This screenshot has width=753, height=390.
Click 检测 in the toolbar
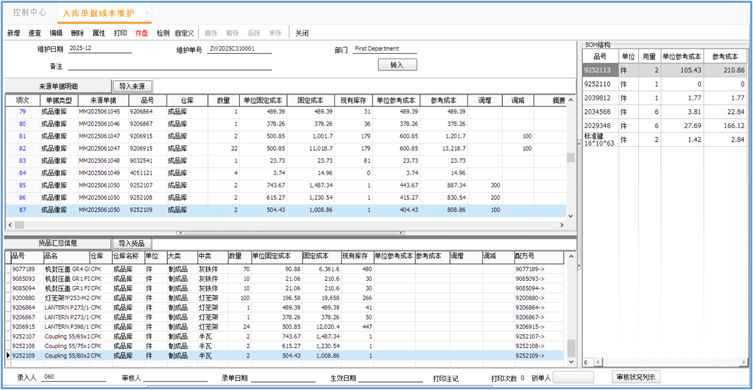(x=163, y=33)
